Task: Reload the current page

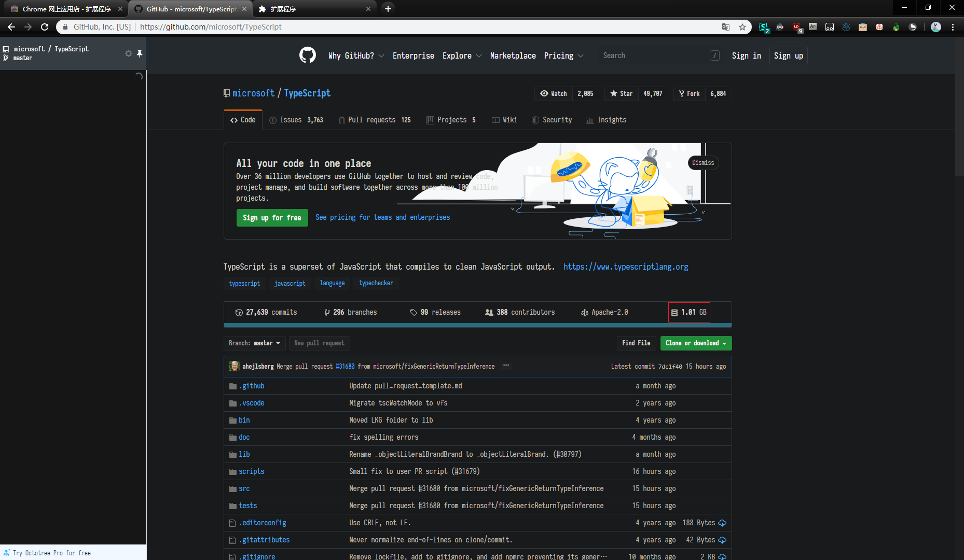Action: [x=45, y=27]
